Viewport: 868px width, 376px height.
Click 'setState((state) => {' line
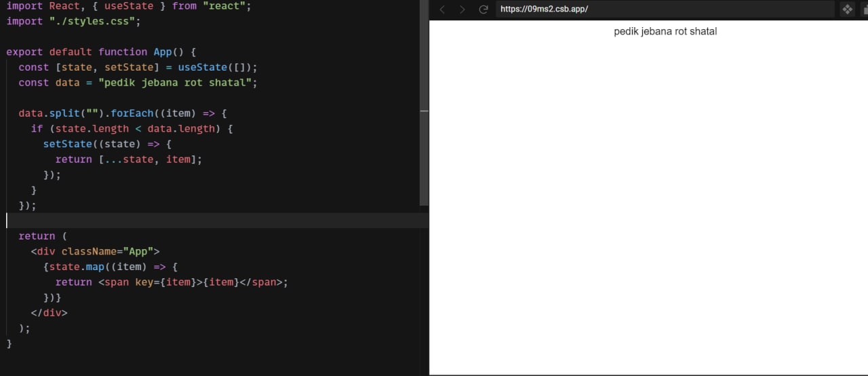(x=107, y=144)
